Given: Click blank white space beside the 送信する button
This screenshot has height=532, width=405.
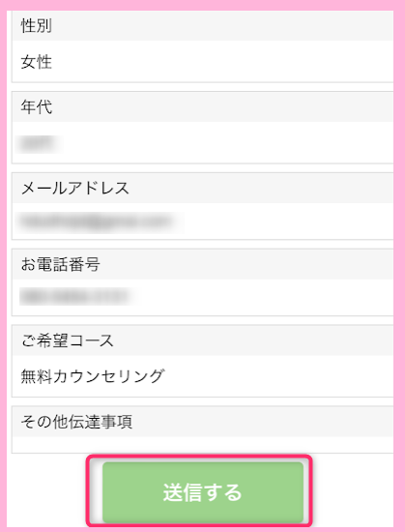Looking at the screenshot, I should 353,492.
